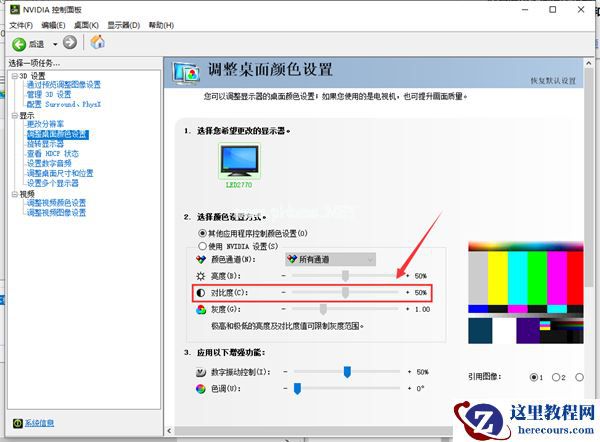Click the 系统信息 NVIDIA icon
This screenshot has height=442, width=600.
tap(18, 423)
